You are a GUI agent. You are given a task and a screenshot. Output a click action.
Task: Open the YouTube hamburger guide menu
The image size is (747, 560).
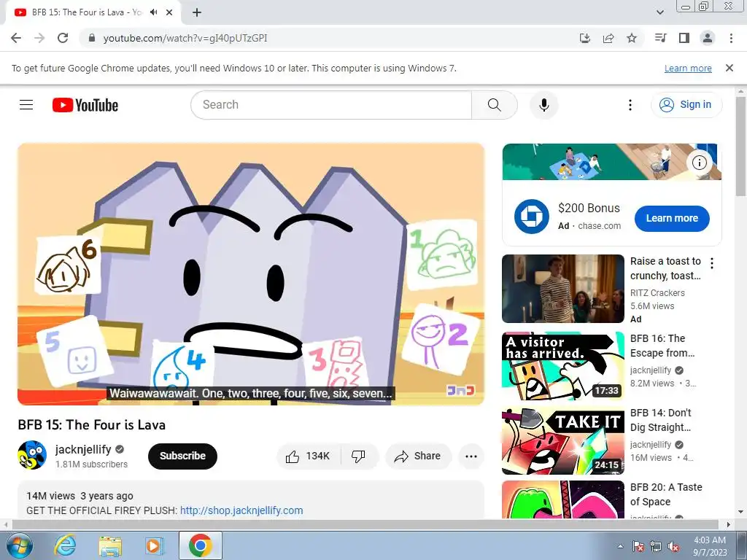tap(26, 105)
